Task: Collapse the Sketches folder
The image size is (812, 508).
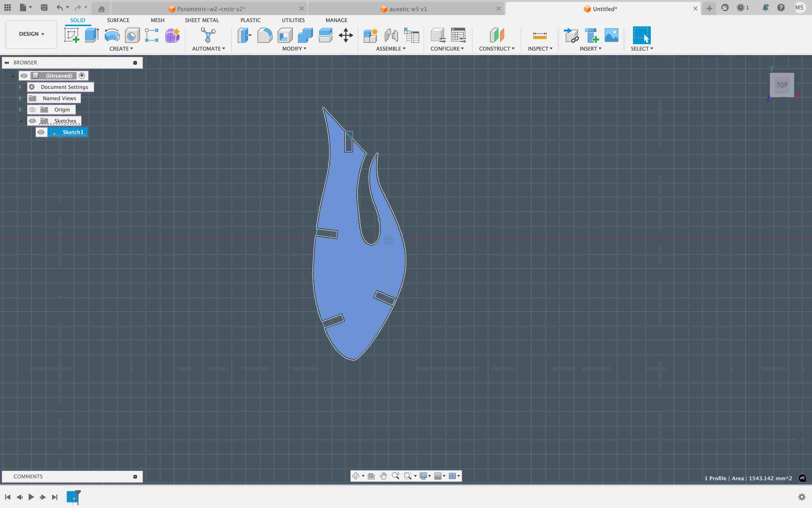Action: tap(20, 121)
